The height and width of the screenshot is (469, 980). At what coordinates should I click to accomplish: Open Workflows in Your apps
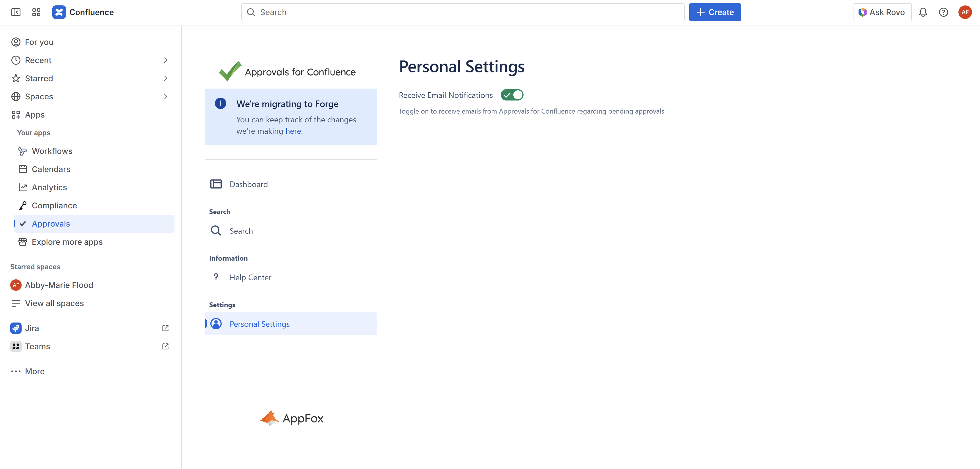[x=52, y=151]
